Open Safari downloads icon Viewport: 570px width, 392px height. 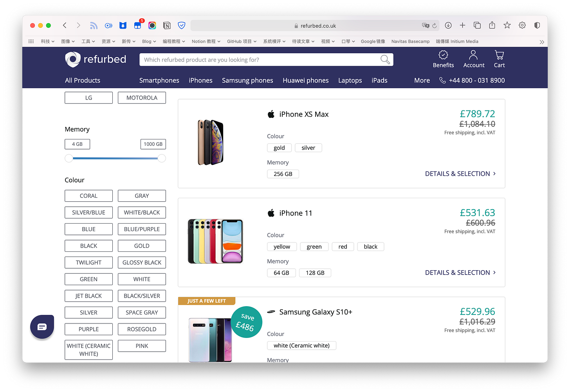click(x=448, y=25)
